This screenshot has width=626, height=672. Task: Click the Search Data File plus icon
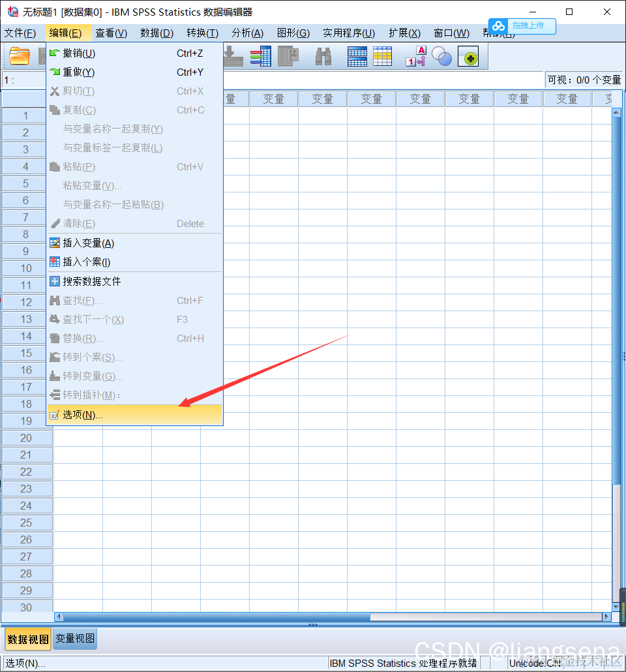point(54,281)
